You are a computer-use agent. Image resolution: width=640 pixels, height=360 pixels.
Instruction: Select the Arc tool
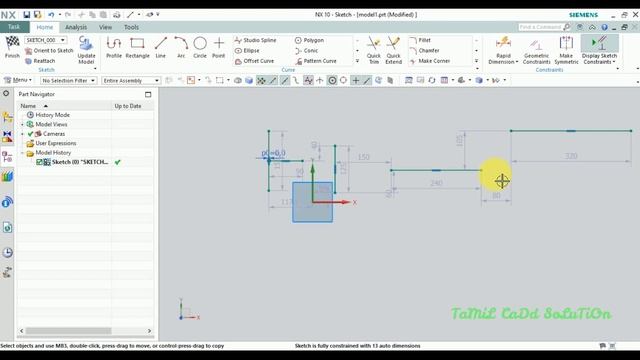coord(181,47)
